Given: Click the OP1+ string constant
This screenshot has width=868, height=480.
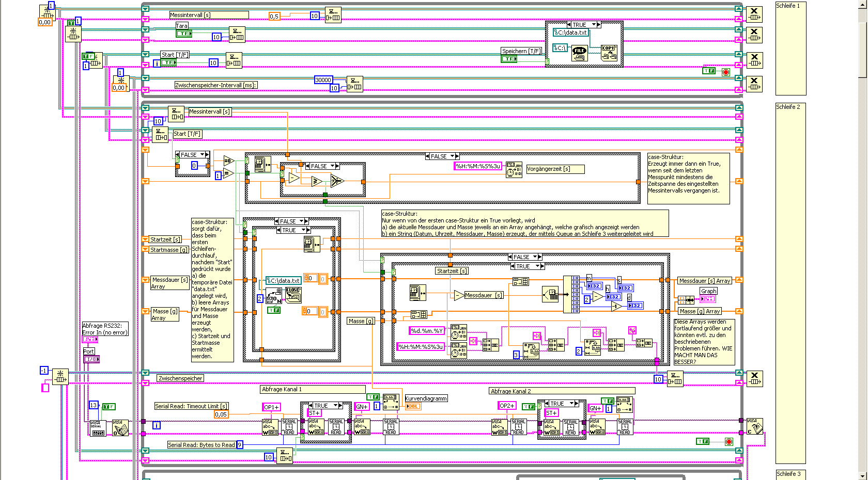Looking at the screenshot, I should click(272, 407).
